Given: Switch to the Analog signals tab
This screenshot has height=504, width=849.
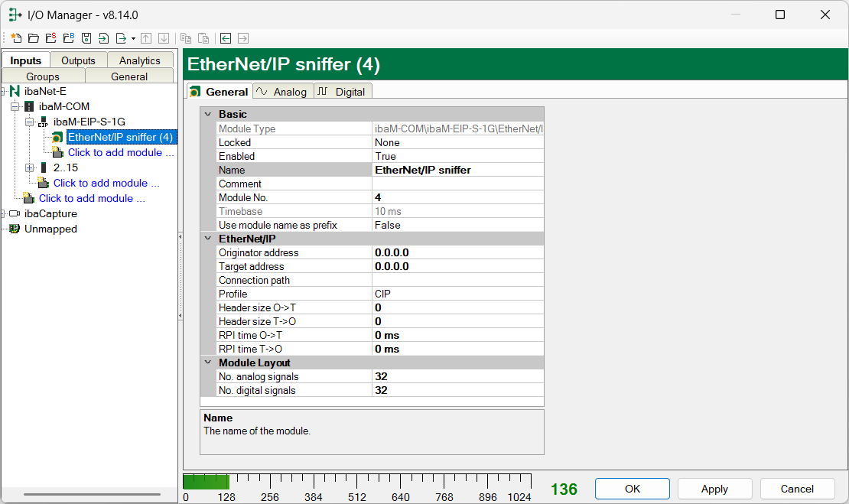Looking at the screenshot, I should [x=283, y=92].
